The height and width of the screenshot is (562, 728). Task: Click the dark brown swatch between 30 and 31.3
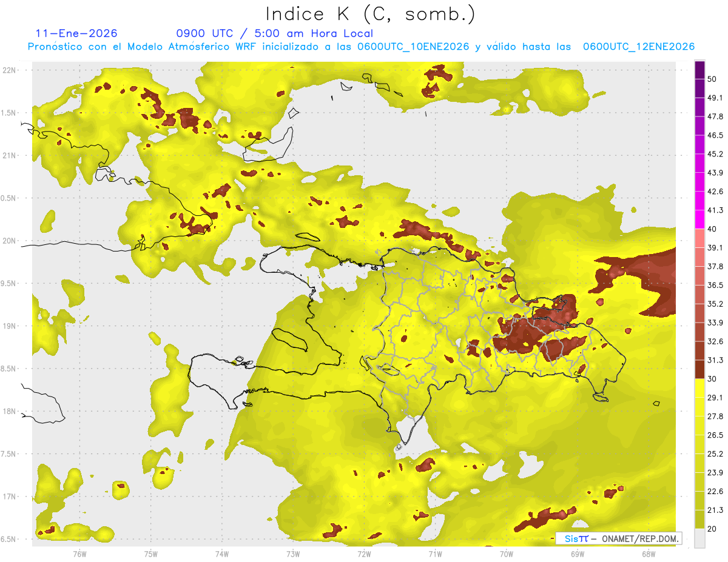[700, 369]
